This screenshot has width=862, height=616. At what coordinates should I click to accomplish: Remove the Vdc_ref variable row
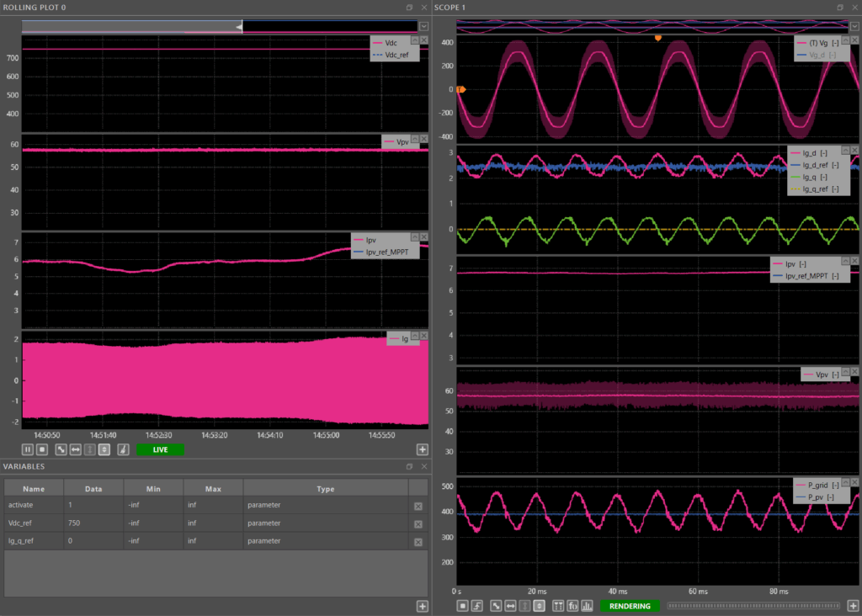point(418,524)
